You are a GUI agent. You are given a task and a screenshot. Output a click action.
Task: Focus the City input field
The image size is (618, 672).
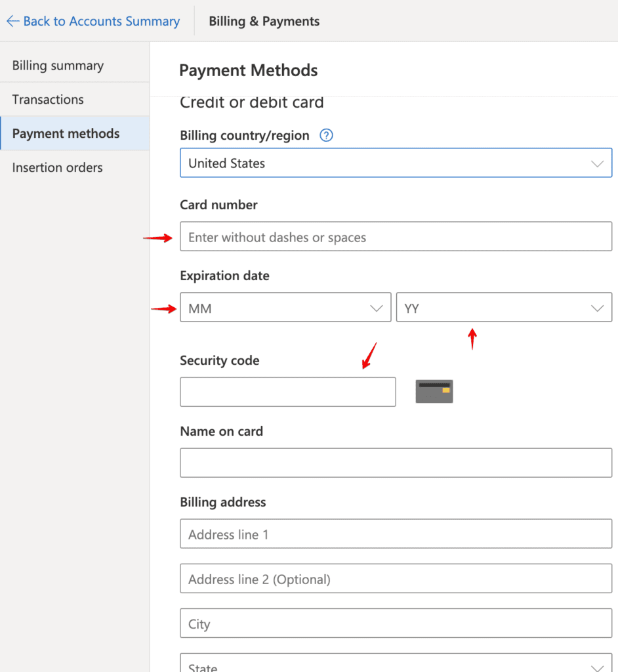click(x=396, y=623)
